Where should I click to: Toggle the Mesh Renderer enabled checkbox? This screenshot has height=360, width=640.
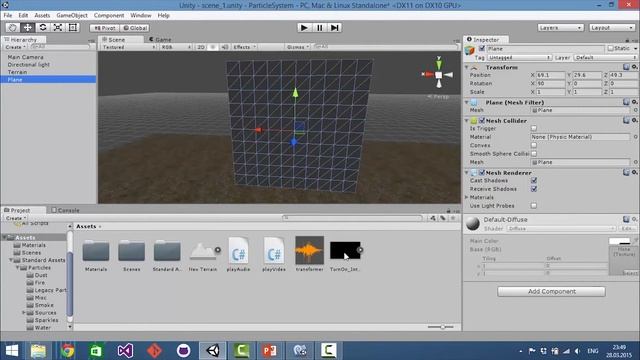[x=482, y=172]
